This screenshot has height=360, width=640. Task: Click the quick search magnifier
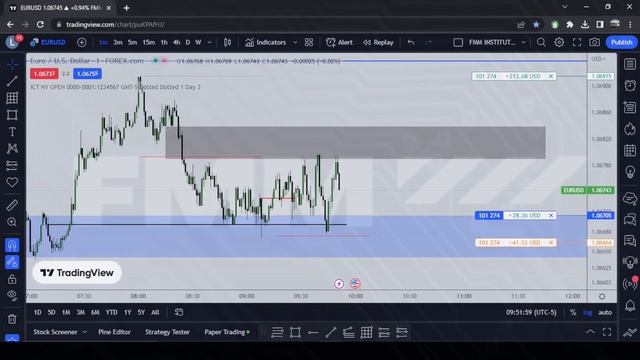(541, 42)
